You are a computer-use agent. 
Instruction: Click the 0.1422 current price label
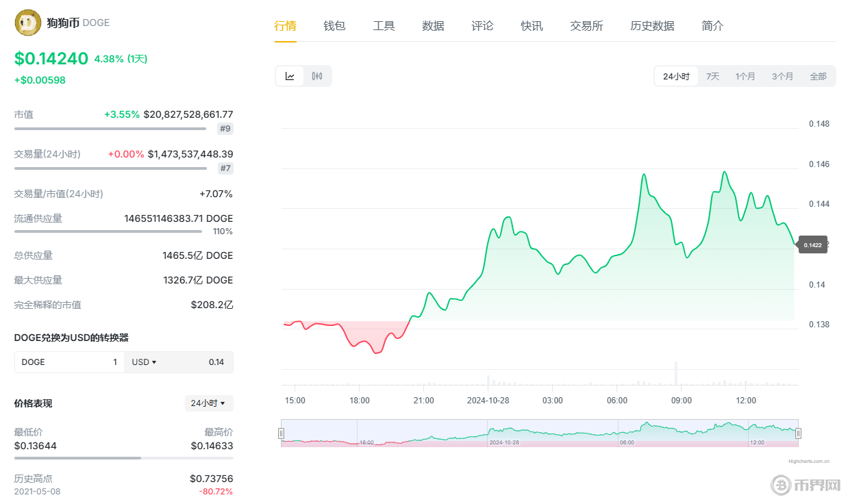click(812, 245)
